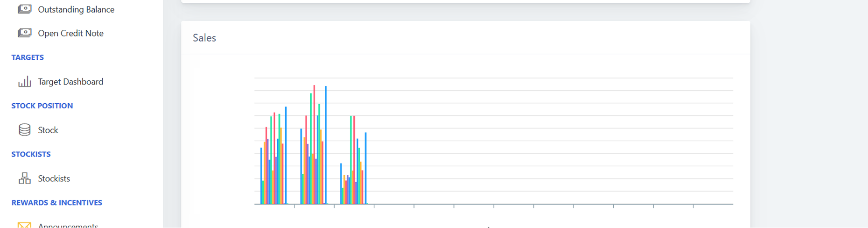Open Announcements from the sidebar

[x=68, y=225]
